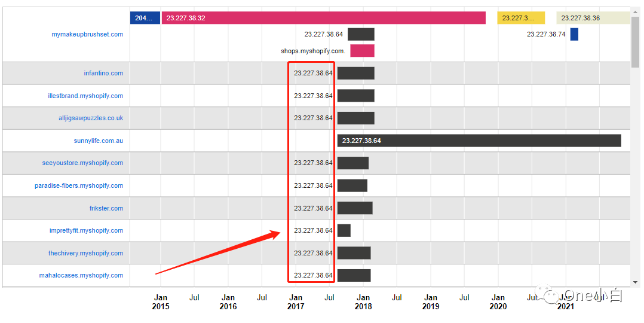This screenshot has height=323, width=644.
Task: Click the scrollbar down arrow
Action: pyautogui.click(x=636, y=283)
